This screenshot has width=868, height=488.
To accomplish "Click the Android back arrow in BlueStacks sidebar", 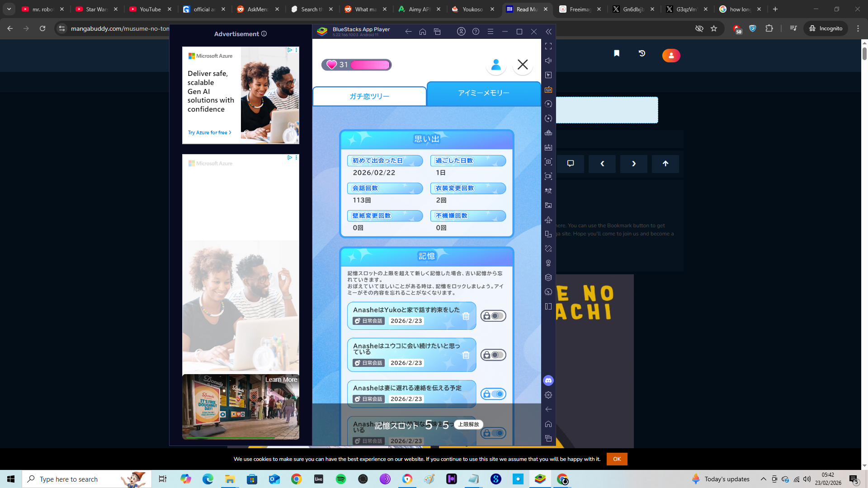I will point(548,409).
